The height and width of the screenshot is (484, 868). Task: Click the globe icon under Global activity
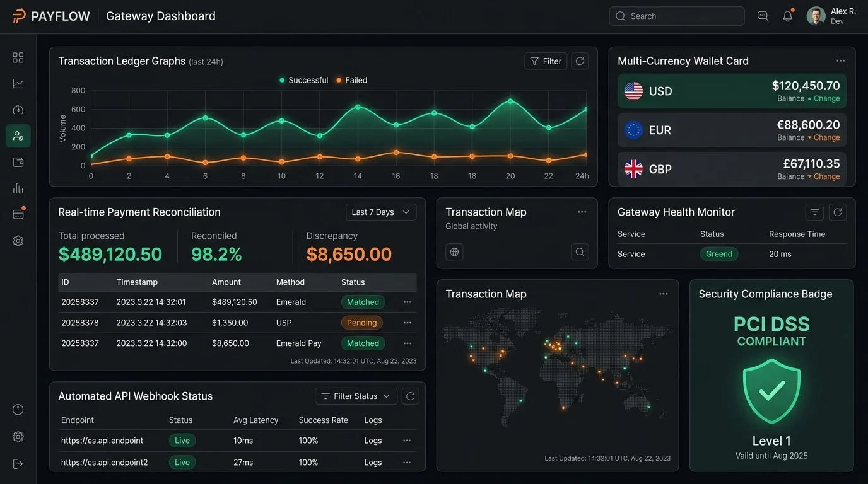click(x=454, y=252)
